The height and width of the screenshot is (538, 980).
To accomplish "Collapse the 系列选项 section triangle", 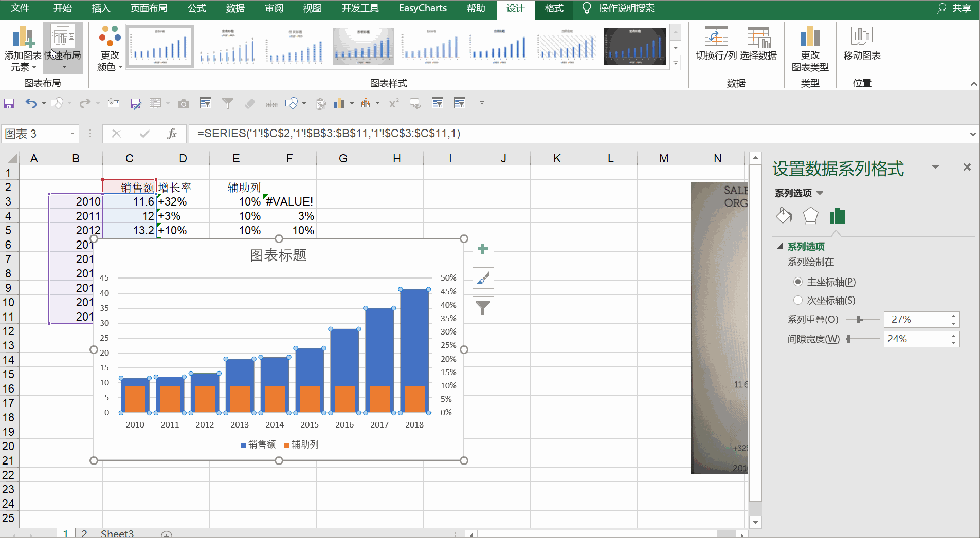I will [779, 247].
